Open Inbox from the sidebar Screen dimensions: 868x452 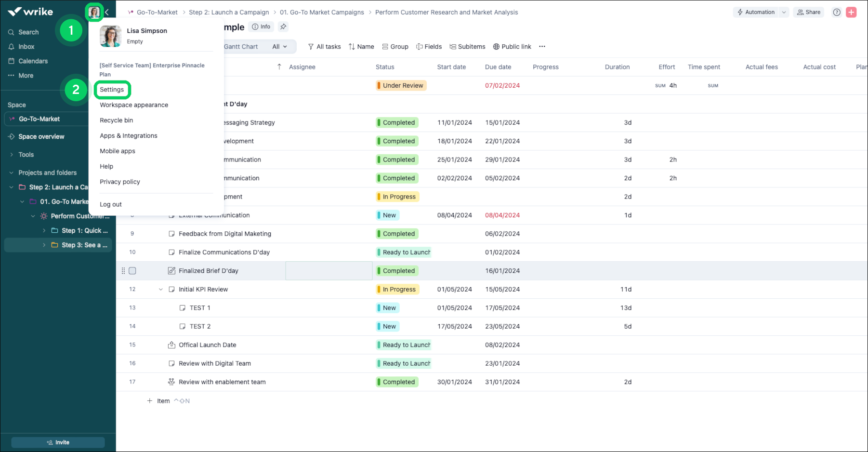26,47
